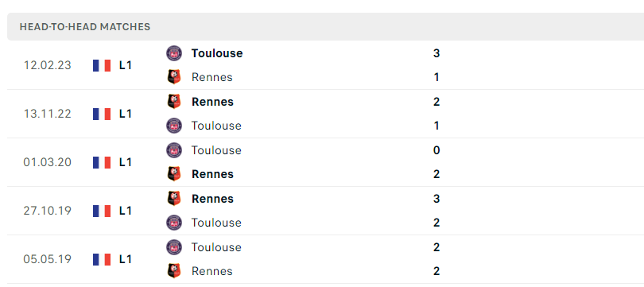644x287 pixels.
Task: Click L1 league label for 01.03.20 match
Action: pyautogui.click(x=126, y=163)
